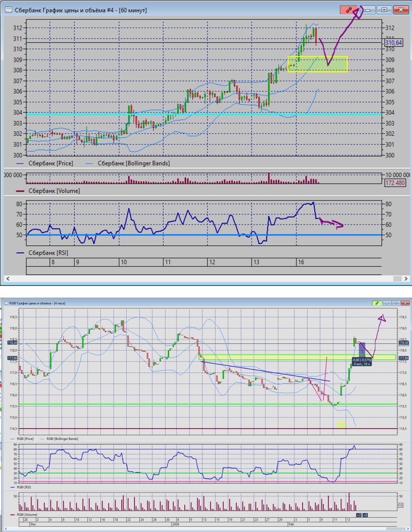
Task: Maximize the RGBI chart window
Action: (x=396, y=303)
